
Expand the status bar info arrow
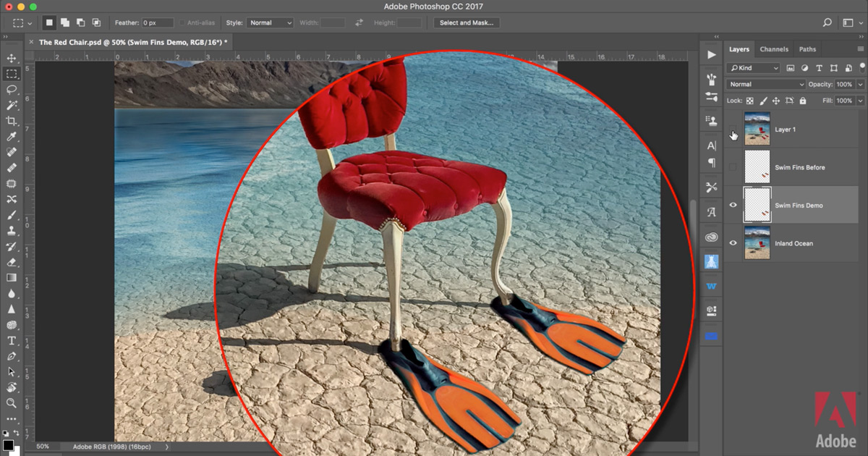[167, 447]
